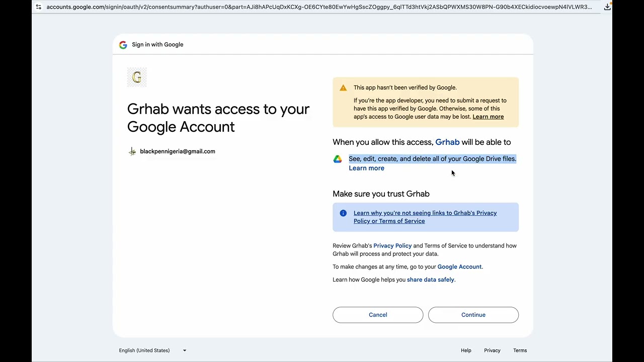Click the 'Sign in with Google' header text
Image resolution: width=644 pixels, height=362 pixels.
point(157,45)
